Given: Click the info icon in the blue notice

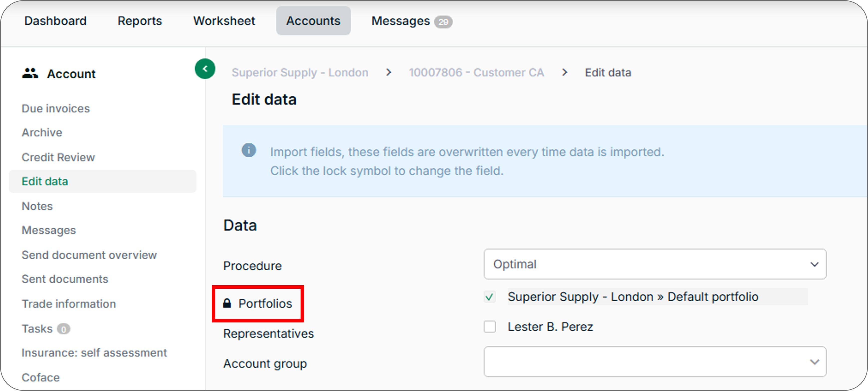Looking at the screenshot, I should point(249,150).
